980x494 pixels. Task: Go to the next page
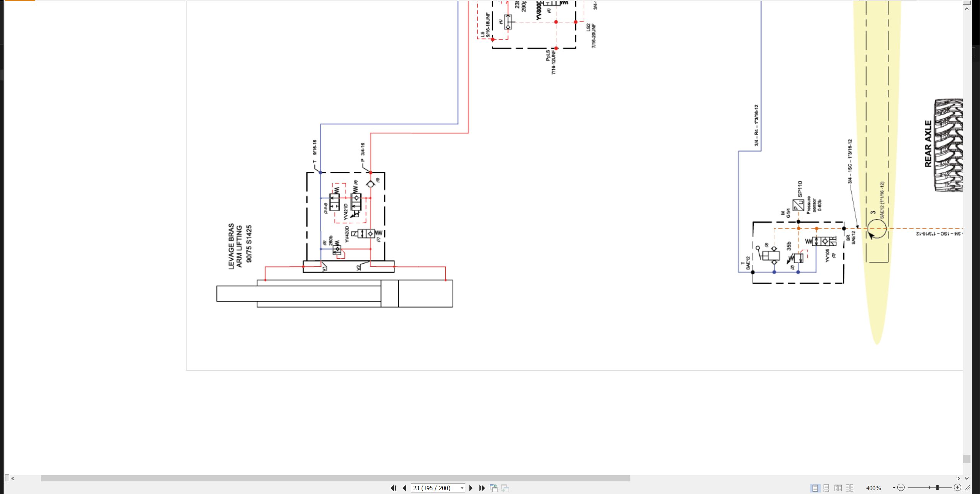[471, 488]
